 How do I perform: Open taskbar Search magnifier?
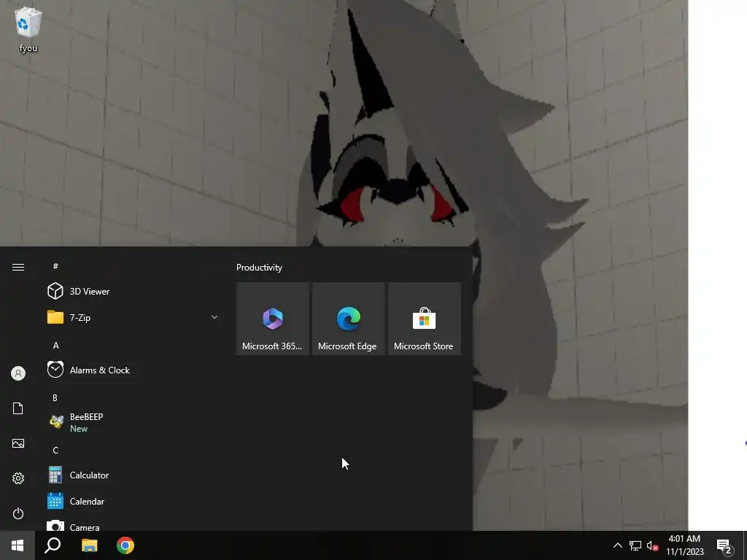coord(53,545)
